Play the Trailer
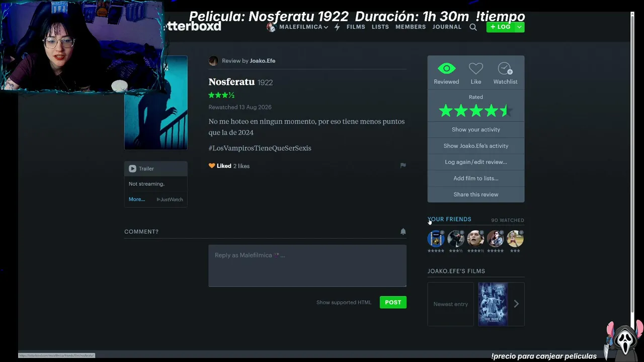The width and height of the screenshot is (644, 362). [x=141, y=169]
